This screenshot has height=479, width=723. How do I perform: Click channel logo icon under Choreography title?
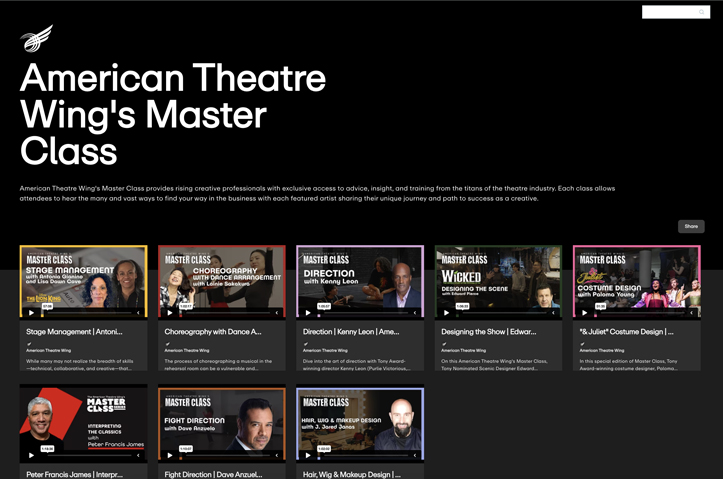[x=167, y=344]
